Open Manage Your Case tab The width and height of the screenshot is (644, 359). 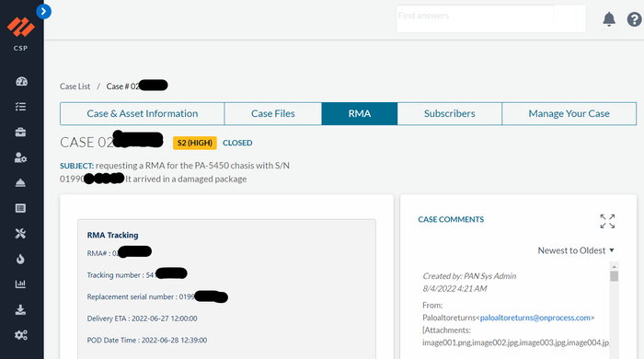click(569, 114)
